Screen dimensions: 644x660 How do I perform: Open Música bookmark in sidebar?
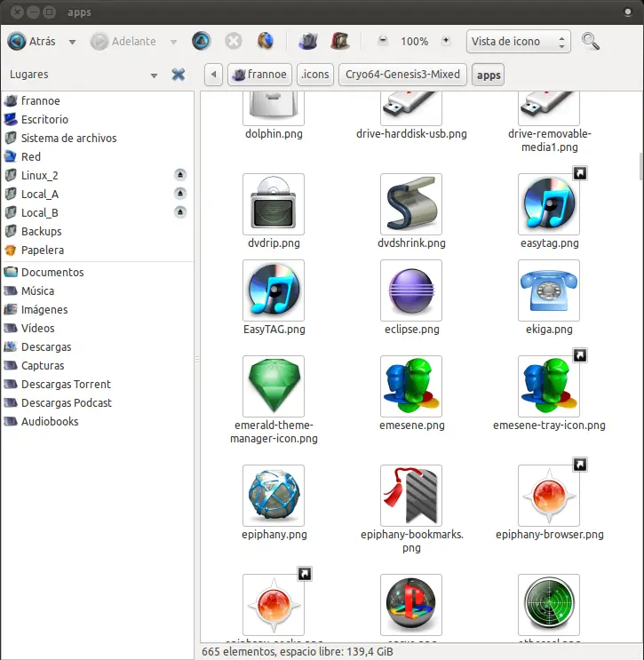tap(98, 290)
